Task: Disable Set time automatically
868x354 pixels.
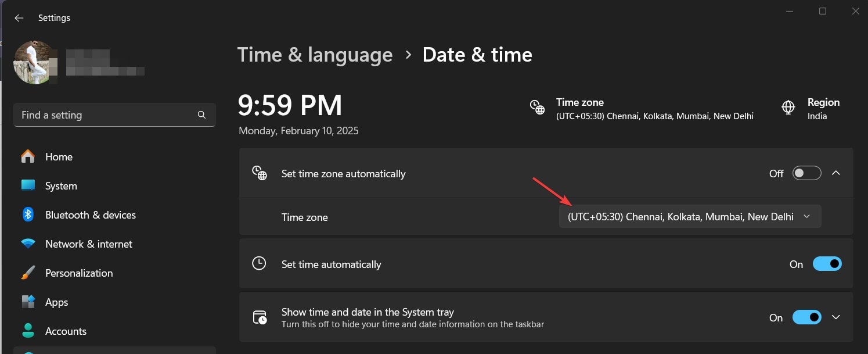Action: pyautogui.click(x=827, y=264)
